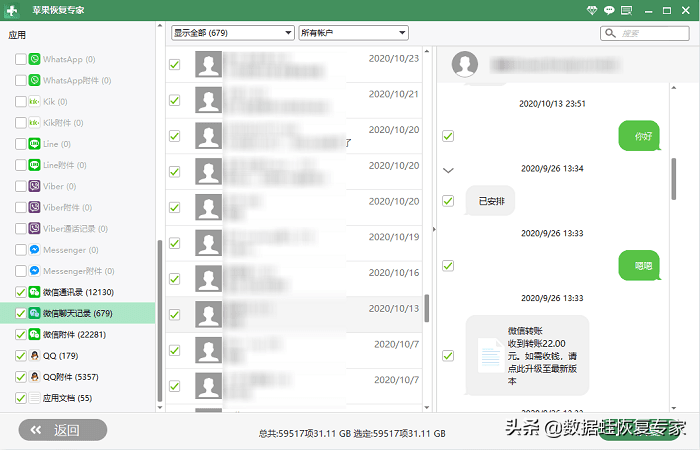Open the 显示全部 (679) dropdown

pyautogui.click(x=233, y=33)
